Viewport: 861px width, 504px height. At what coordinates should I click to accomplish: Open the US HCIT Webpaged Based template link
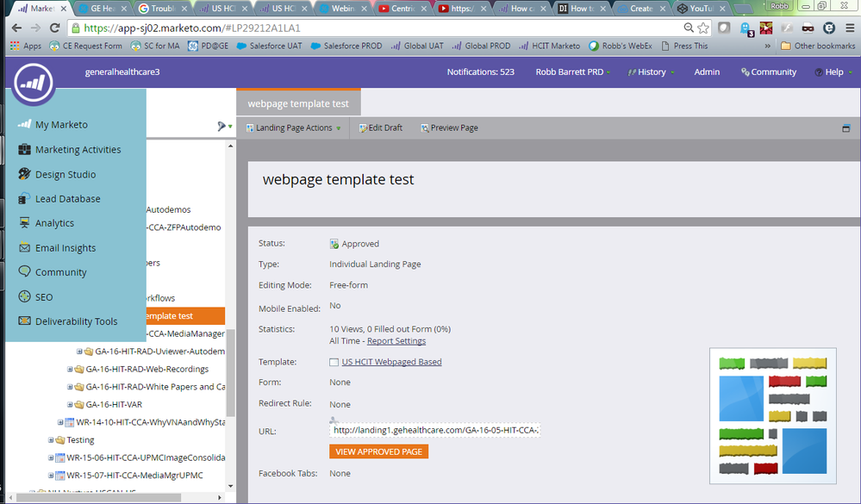391,362
